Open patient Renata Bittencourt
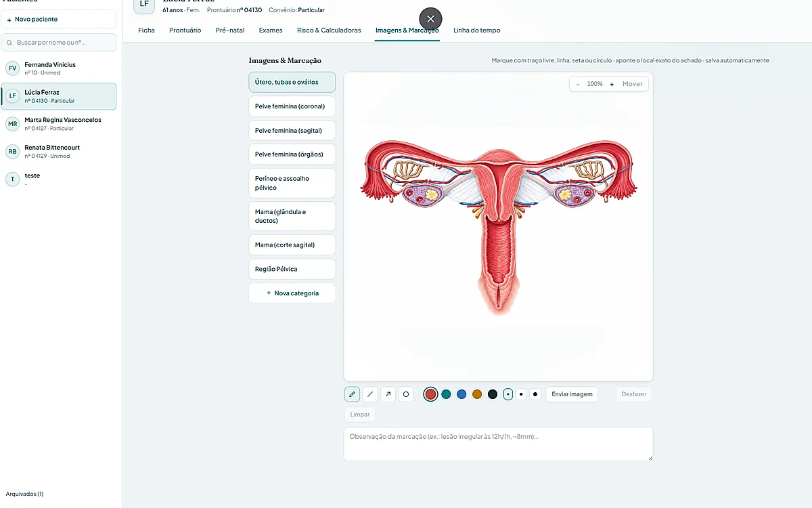Image resolution: width=812 pixels, height=508 pixels. click(x=59, y=151)
